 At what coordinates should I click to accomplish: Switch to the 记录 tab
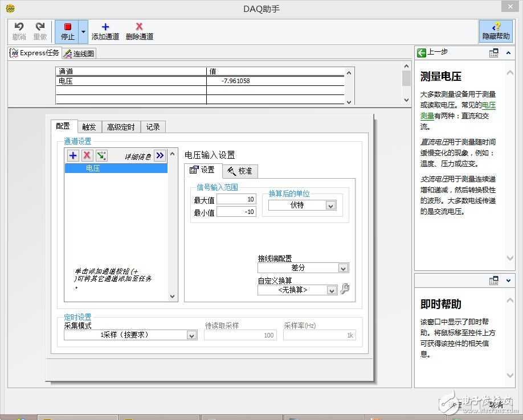(x=153, y=127)
